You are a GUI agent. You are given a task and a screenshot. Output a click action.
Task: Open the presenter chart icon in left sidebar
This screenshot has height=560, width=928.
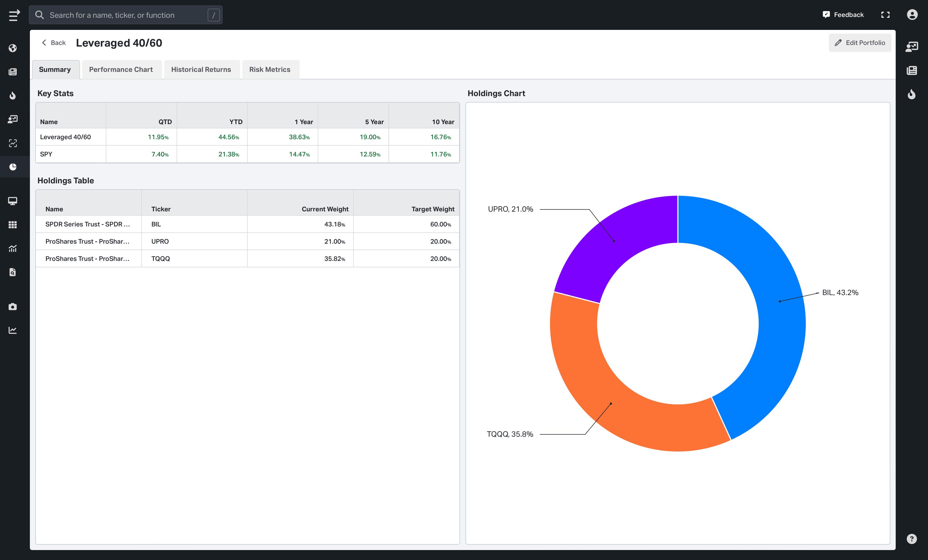pyautogui.click(x=13, y=119)
